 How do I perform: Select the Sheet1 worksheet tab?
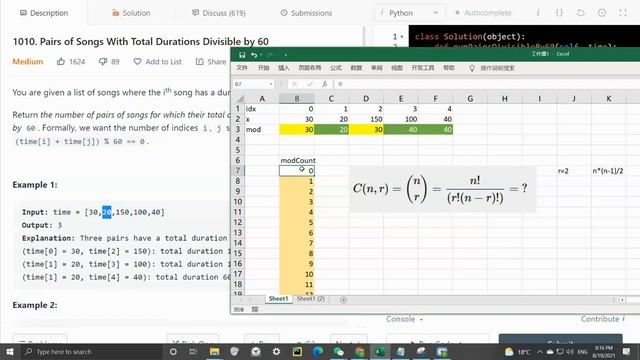[278, 299]
